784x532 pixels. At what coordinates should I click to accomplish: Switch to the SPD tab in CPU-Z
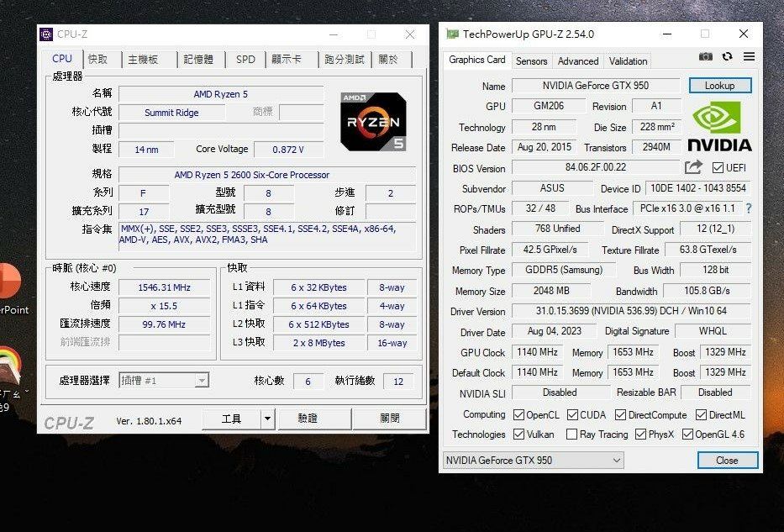pyautogui.click(x=245, y=60)
